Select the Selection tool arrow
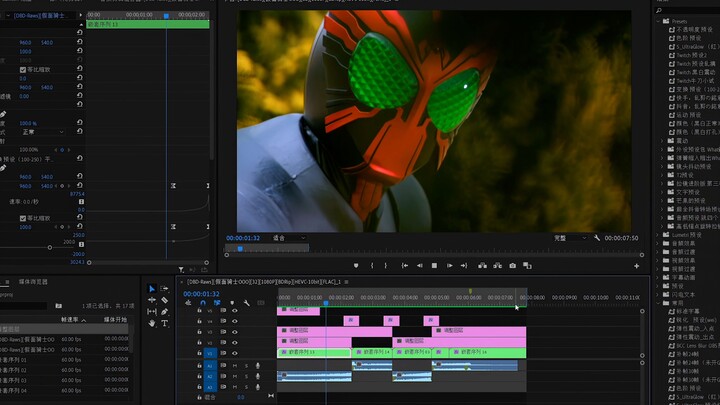Viewport: 720px width, 405px height. 152,289
